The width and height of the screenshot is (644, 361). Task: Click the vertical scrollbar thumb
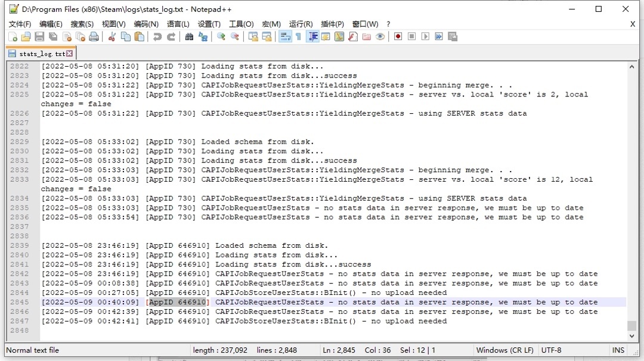(631, 326)
